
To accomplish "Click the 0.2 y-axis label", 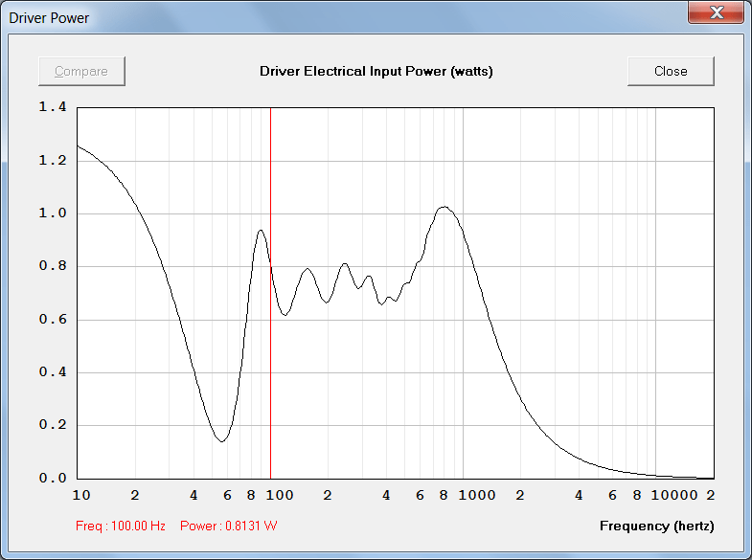I will pos(53,425).
